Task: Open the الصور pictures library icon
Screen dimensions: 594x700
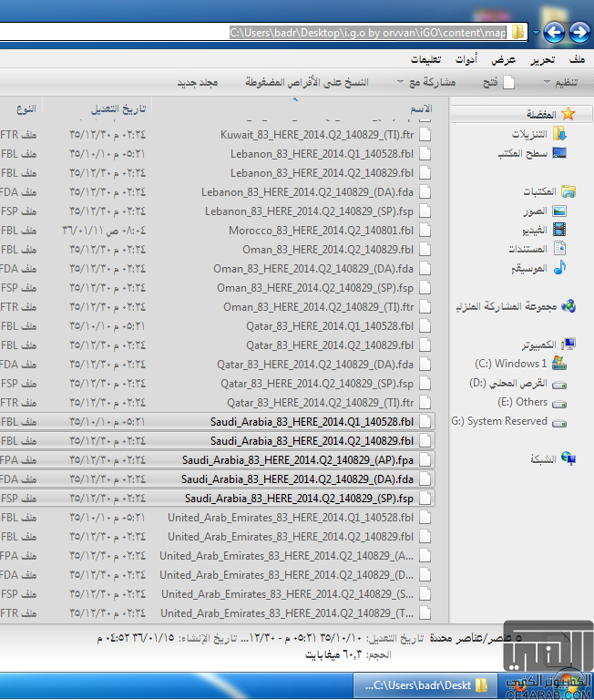Action: 559,211
